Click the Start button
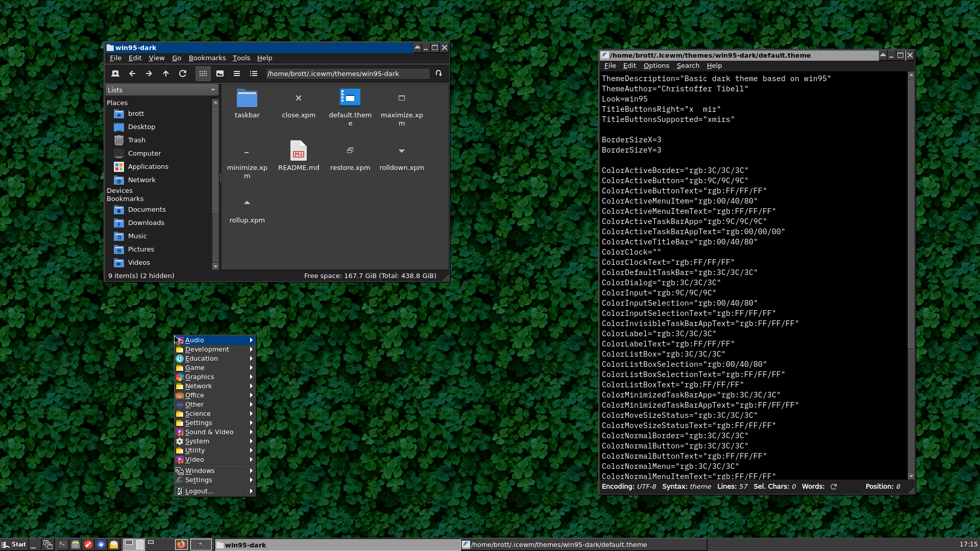 14,544
